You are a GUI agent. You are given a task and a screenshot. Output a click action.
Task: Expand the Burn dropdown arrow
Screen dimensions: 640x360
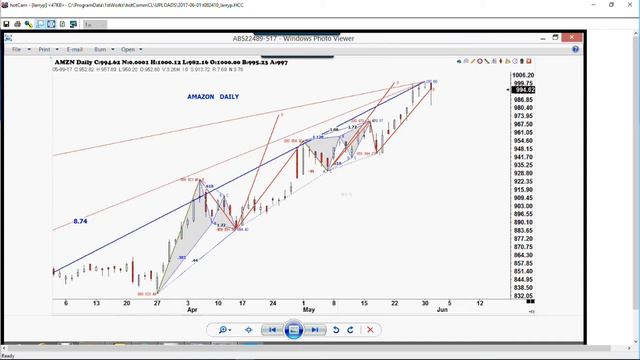(113, 49)
